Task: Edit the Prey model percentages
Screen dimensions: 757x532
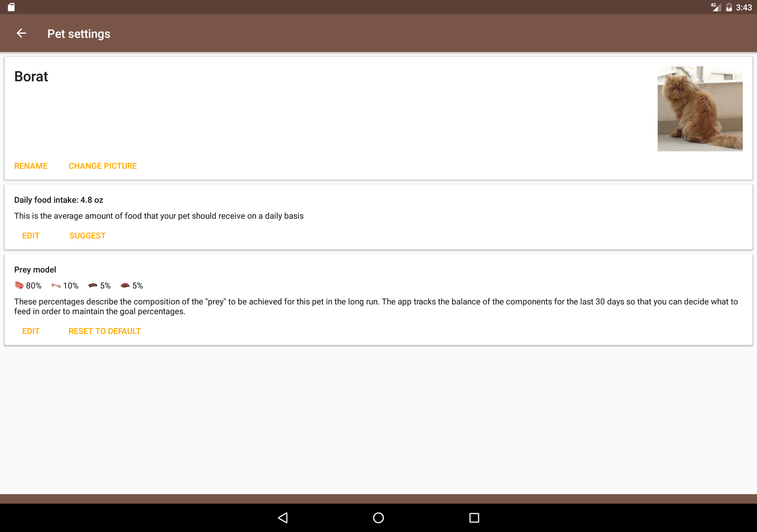Action: (x=31, y=331)
